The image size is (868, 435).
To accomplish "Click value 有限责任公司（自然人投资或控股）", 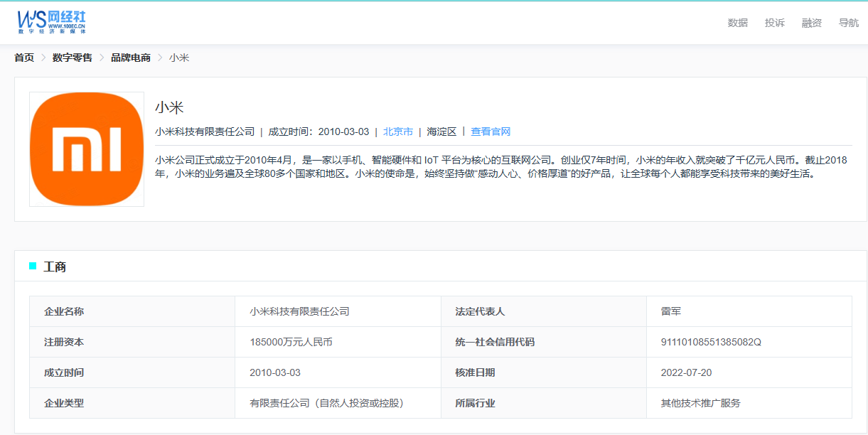I will tap(326, 403).
